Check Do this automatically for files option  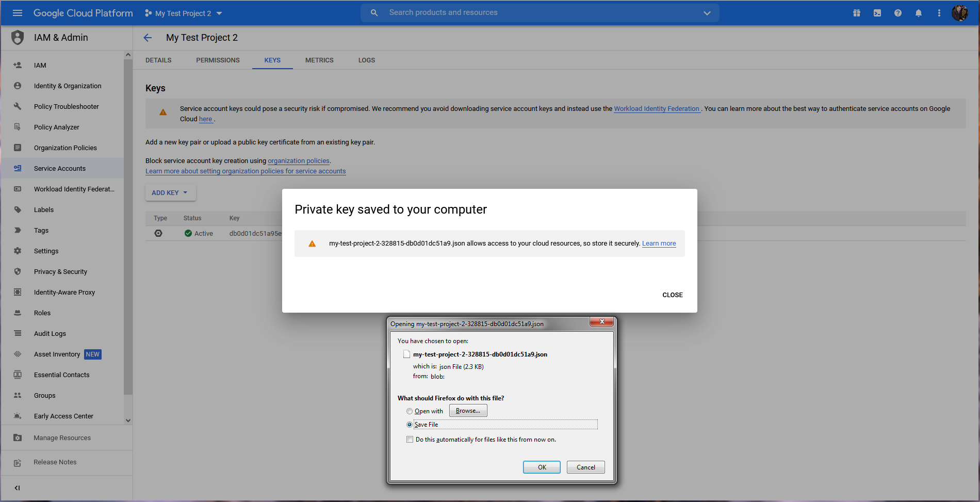[410, 440]
